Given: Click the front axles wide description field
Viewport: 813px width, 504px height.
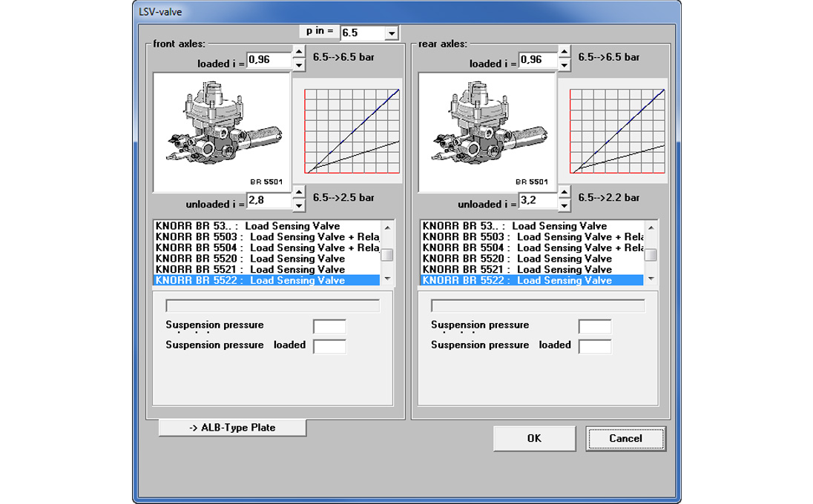Looking at the screenshot, I should point(273,305).
